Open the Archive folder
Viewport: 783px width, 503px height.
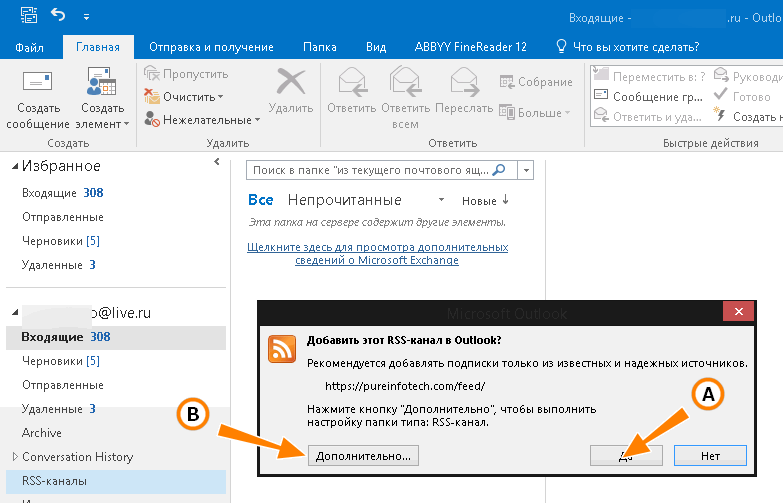42,433
